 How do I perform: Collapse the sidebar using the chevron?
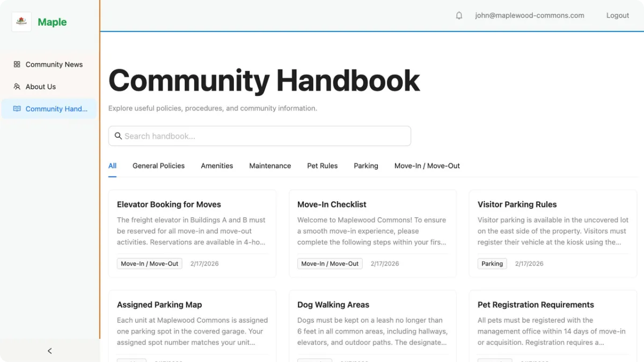49,350
